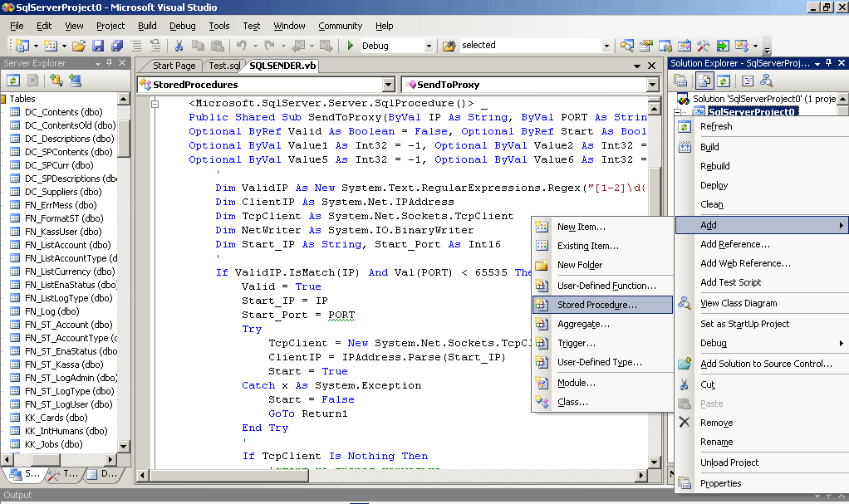Select the FN_Log (dbo) table

click(52, 311)
